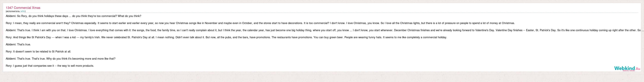
Task: Click the first 'Abidemi: That's true.' line
Action: point(18,45)
